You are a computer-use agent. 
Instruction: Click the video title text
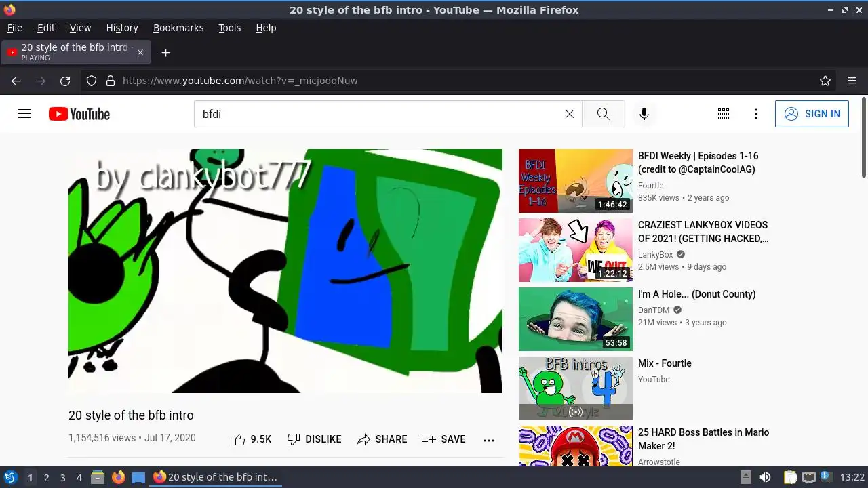pyautogui.click(x=131, y=415)
